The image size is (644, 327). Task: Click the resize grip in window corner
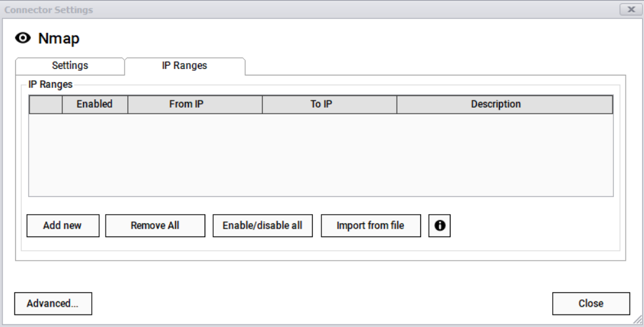pyautogui.click(x=638, y=321)
